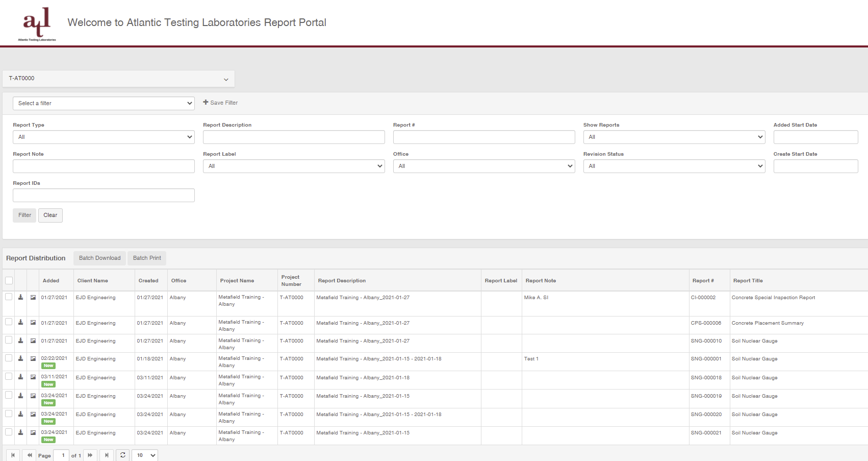Click the first-page icon in pagination bar
This screenshot has width=868, height=461.
point(13,455)
